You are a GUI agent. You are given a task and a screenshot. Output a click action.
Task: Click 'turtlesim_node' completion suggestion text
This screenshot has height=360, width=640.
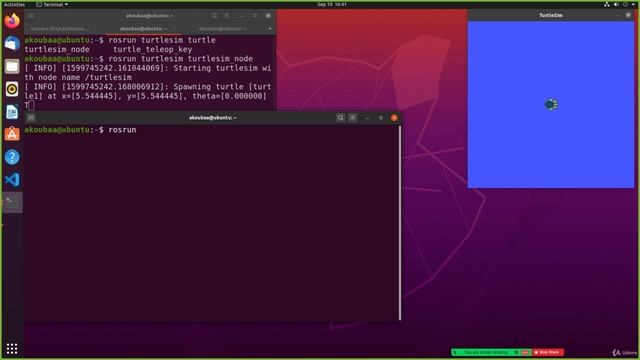(57, 49)
